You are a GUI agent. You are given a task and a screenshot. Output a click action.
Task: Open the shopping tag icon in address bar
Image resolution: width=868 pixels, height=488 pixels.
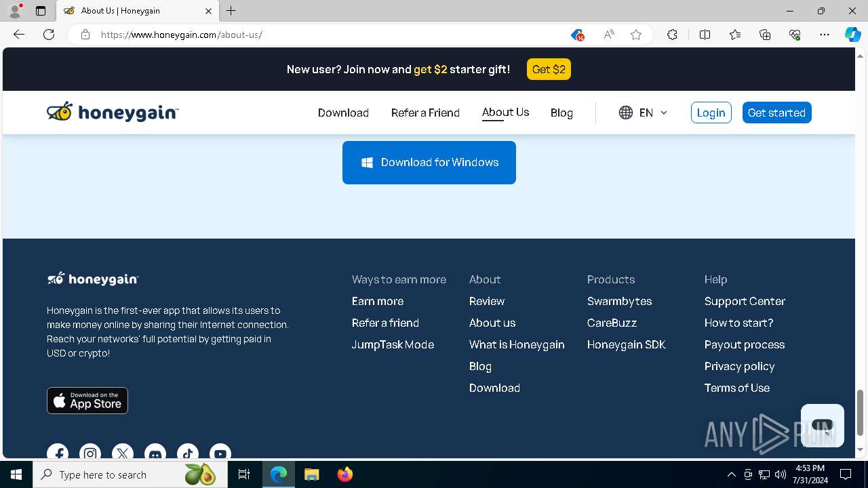pos(577,35)
